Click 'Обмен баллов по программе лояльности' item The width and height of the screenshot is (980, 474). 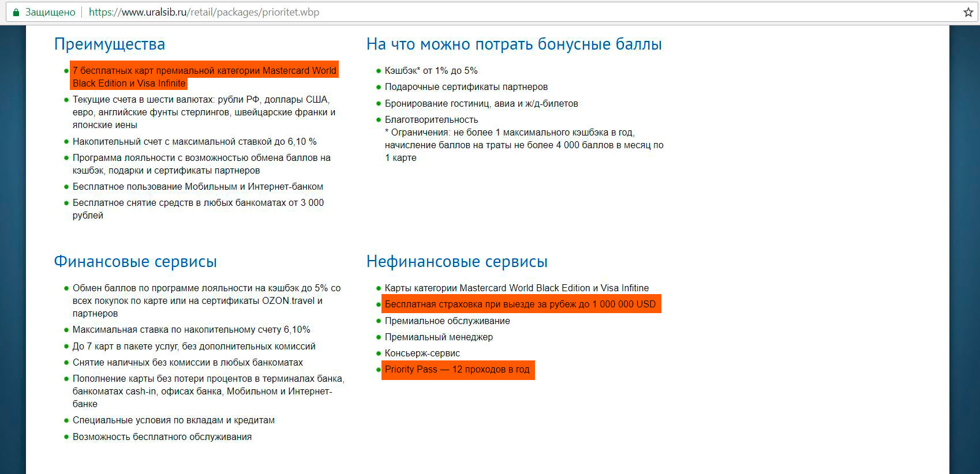207,300
